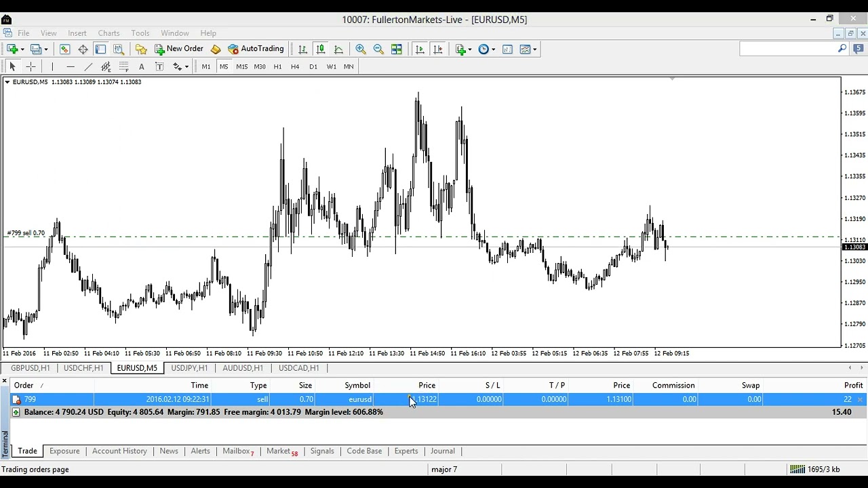Click the toolbar search input field

point(788,49)
